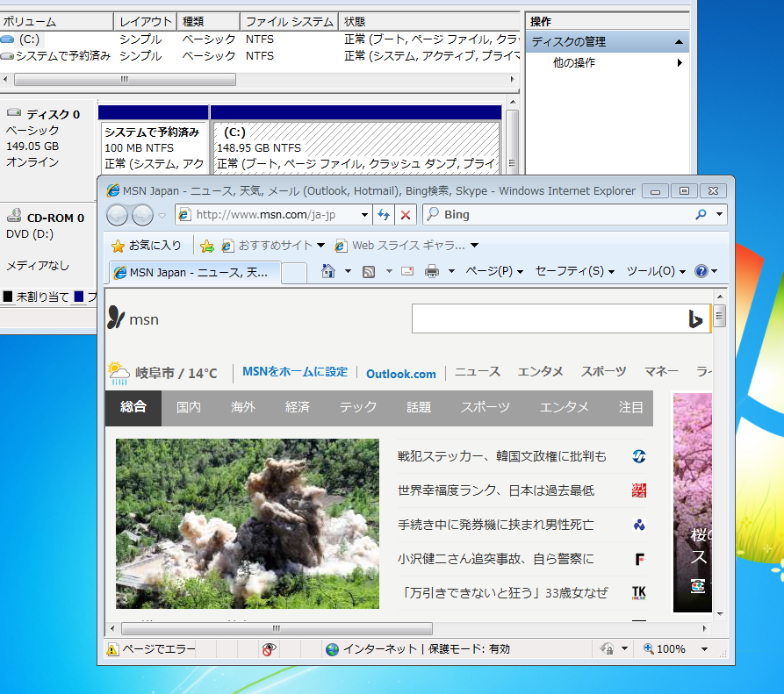The height and width of the screenshot is (694, 784).
Task: Click the ニュース navigation link
Action: [x=478, y=372]
